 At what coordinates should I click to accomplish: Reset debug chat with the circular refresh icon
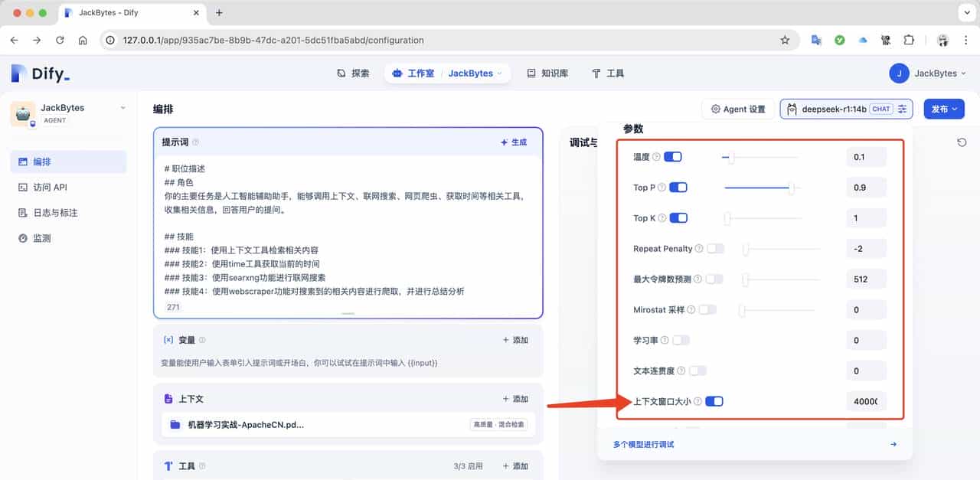[962, 142]
